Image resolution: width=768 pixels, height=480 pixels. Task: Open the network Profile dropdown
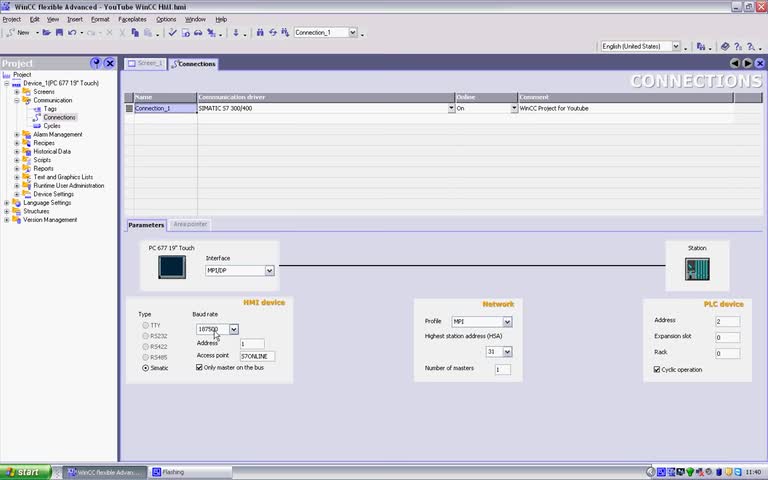(507, 322)
